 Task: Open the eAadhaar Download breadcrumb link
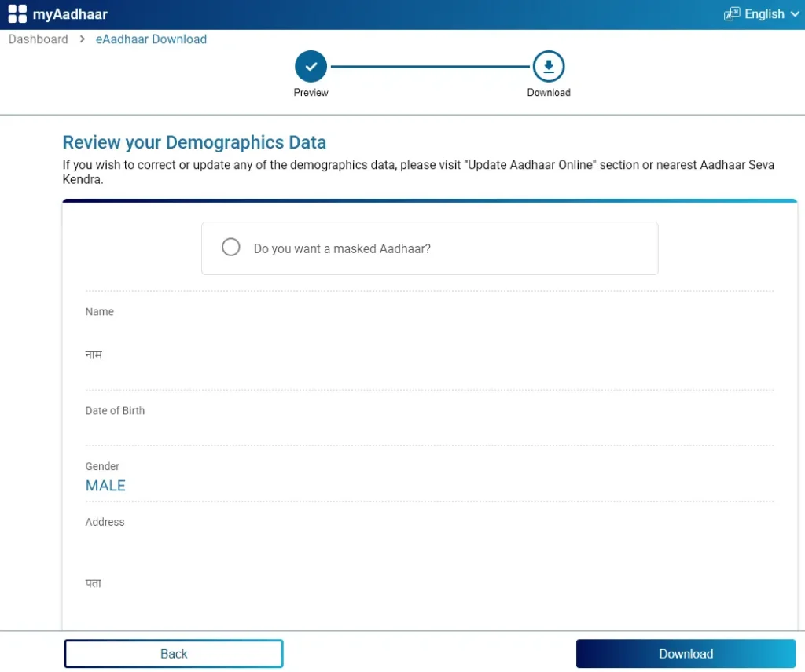[151, 39]
